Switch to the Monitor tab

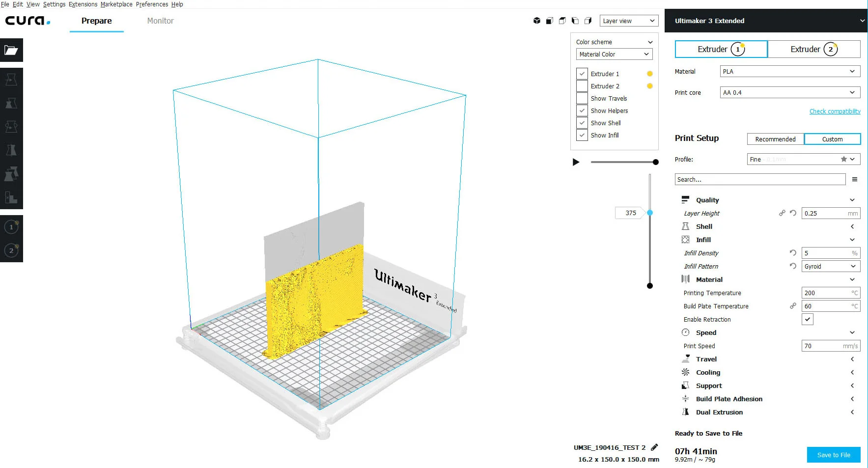160,21
